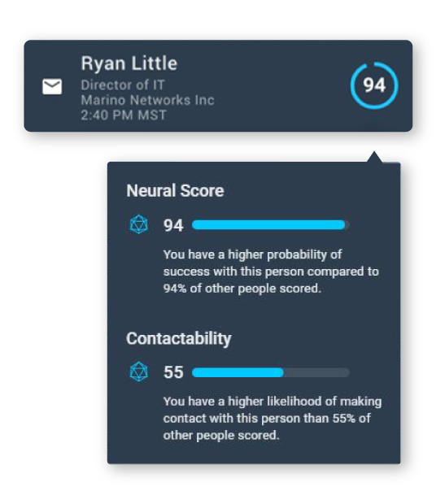Viewport: 436px width, 504px height.
Task: Click the email envelope icon
Action: pyautogui.click(x=52, y=86)
